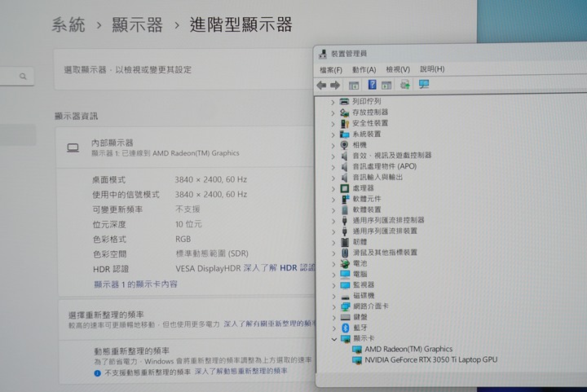Click the display adapter icon next to AMD Radeon
The height and width of the screenshot is (392, 587).
(x=357, y=350)
